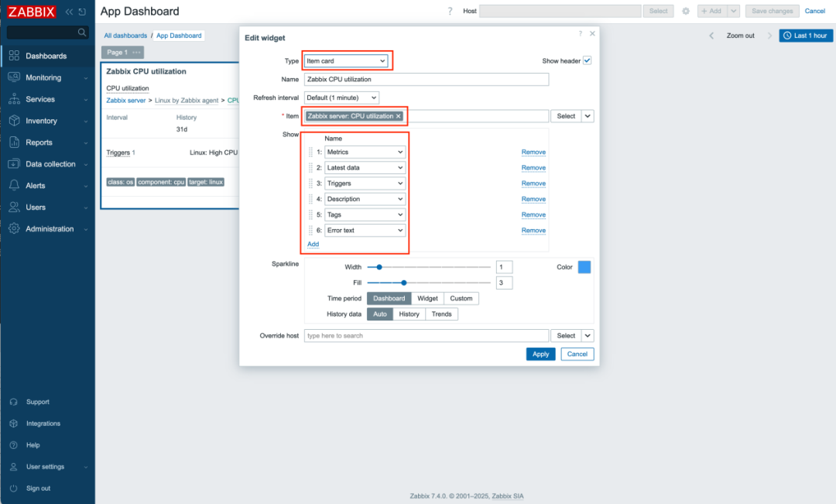Click next time period arrow
The height and width of the screenshot is (504, 836).
pyautogui.click(x=769, y=36)
